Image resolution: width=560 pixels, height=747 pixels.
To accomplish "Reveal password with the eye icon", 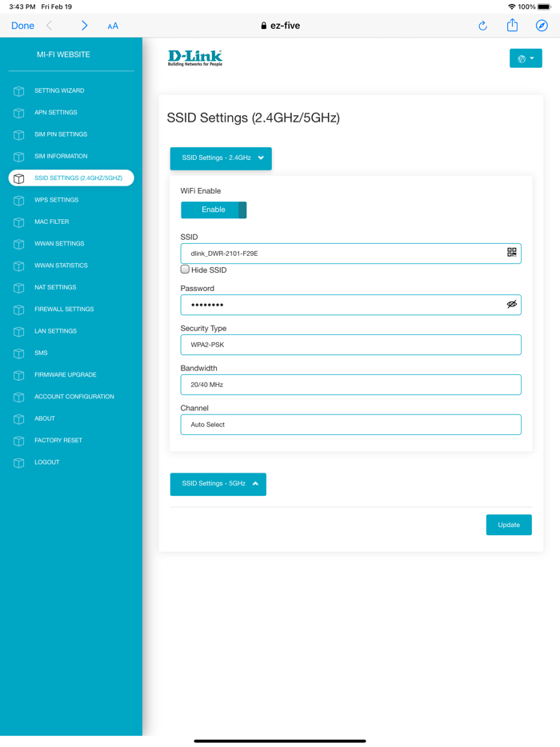I will point(511,305).
